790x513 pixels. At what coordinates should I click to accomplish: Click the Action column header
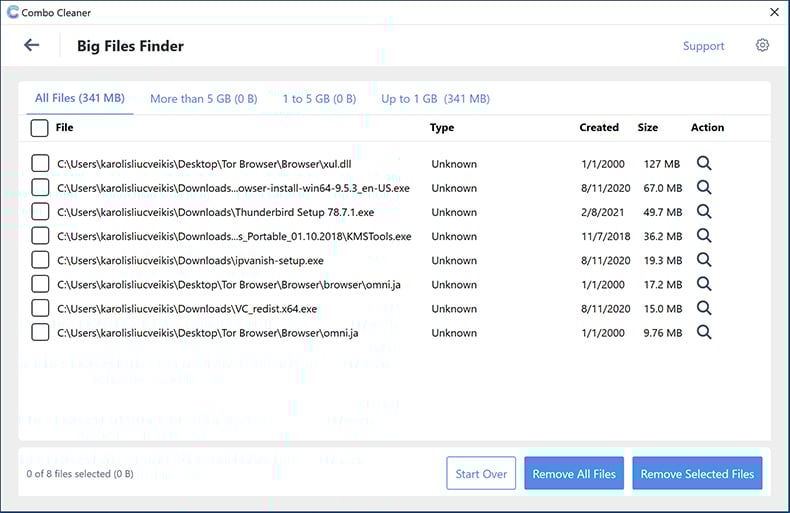pyautogui.click(x=707, y=127)
